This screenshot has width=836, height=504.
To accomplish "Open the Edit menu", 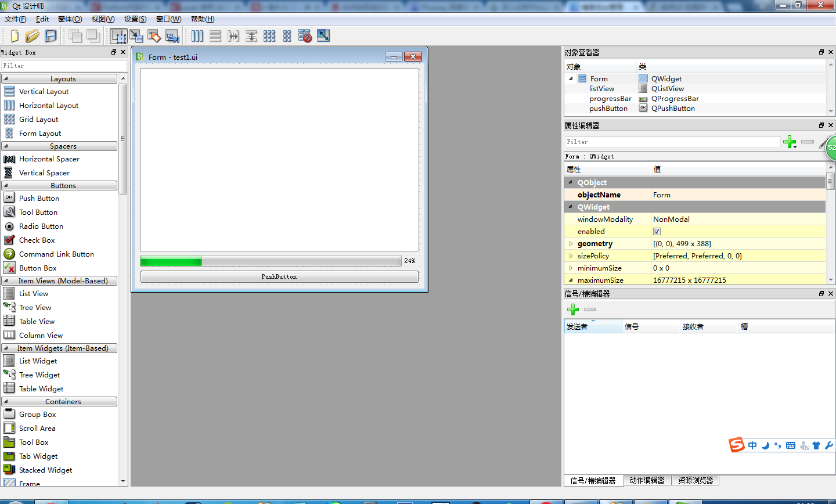I will 42,19.
